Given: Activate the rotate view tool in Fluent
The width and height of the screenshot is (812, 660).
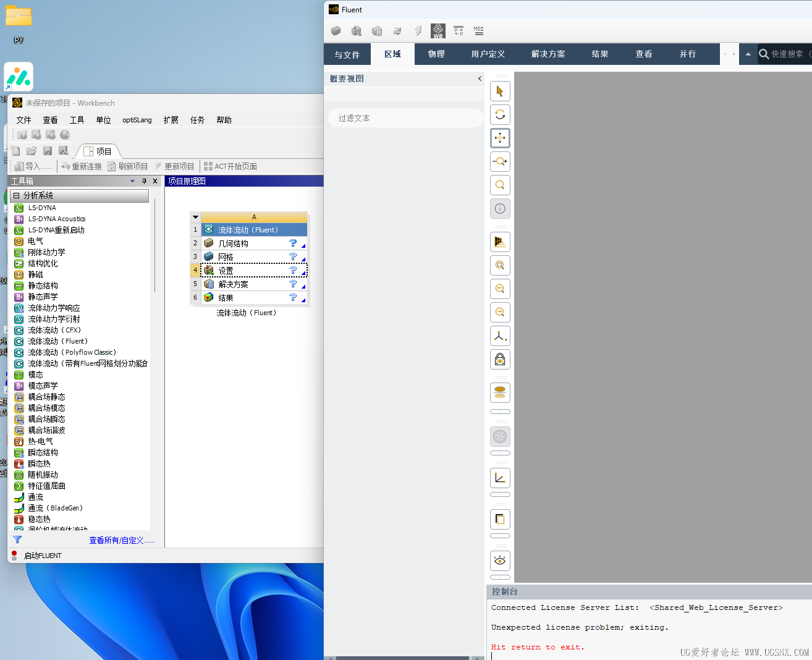Looking at the screenshot, I should [500, 114].
